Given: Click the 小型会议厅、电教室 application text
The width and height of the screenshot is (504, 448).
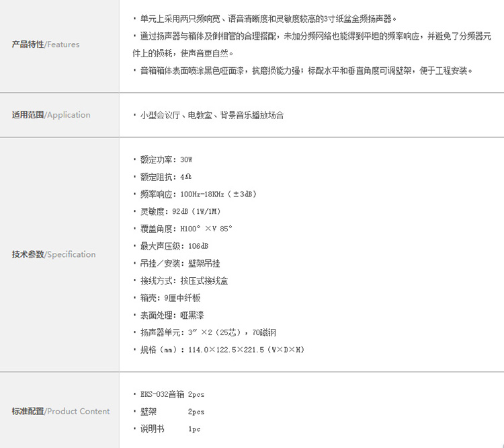Looking at the screenshot, I should tap(212, 115).
